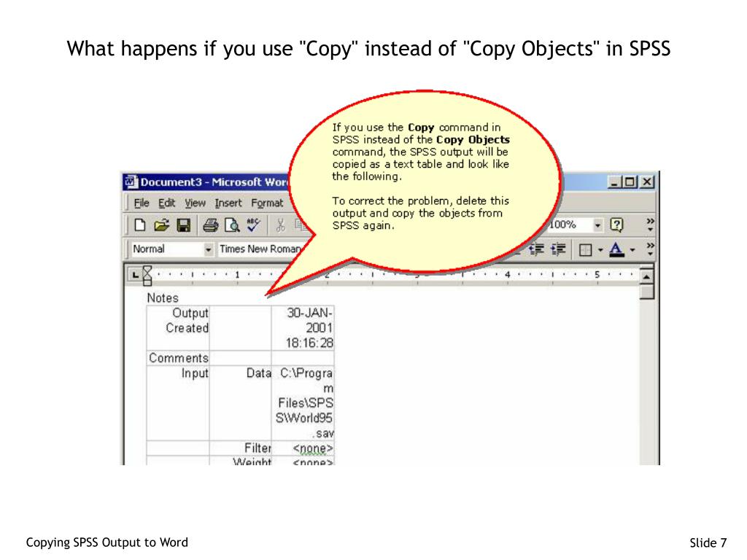Click the tab stop selector on the ruler

(x=135, y=275)
